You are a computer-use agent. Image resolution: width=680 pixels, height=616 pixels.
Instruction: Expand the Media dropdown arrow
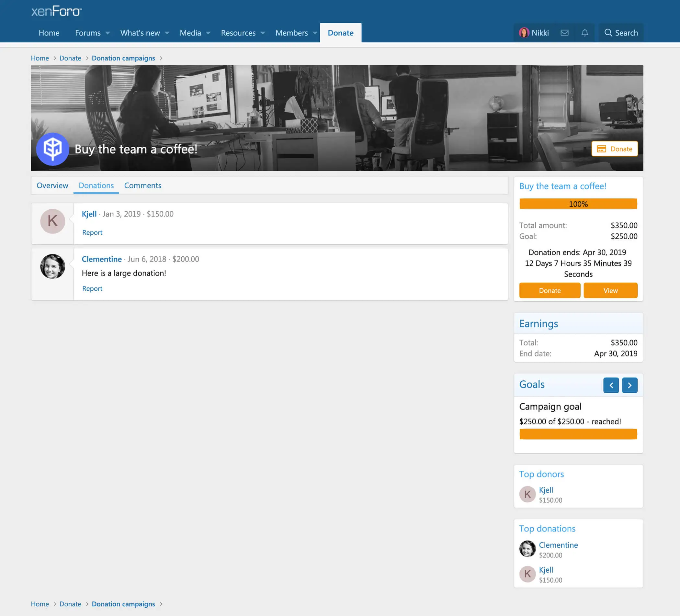(208, 33)
